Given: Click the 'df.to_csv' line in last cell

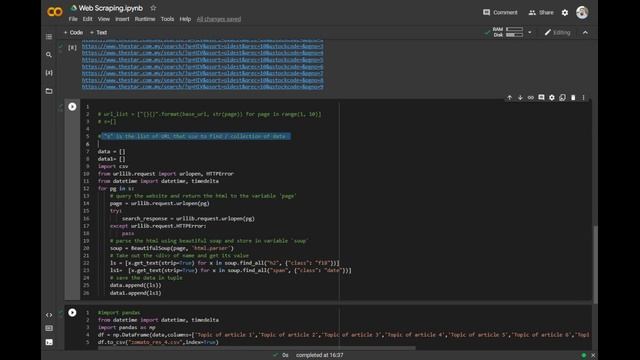Looking at the screenshot, I should 158,342.
